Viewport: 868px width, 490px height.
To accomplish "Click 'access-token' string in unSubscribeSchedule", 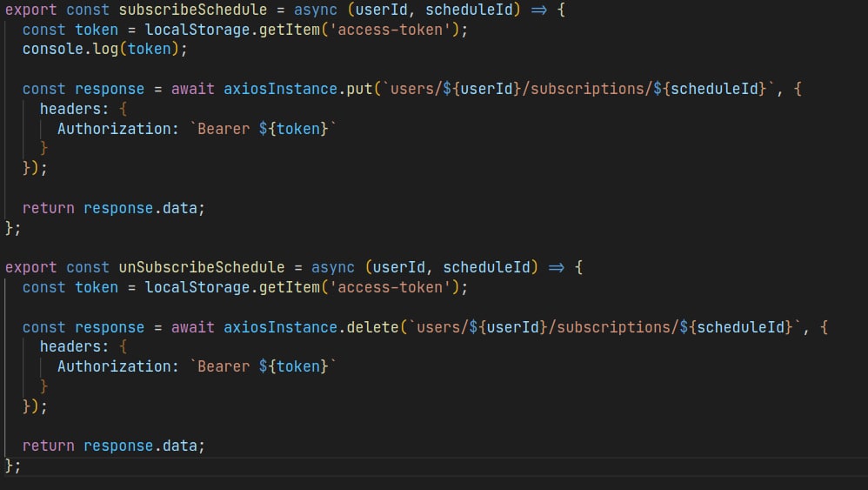I will point(391,287).
